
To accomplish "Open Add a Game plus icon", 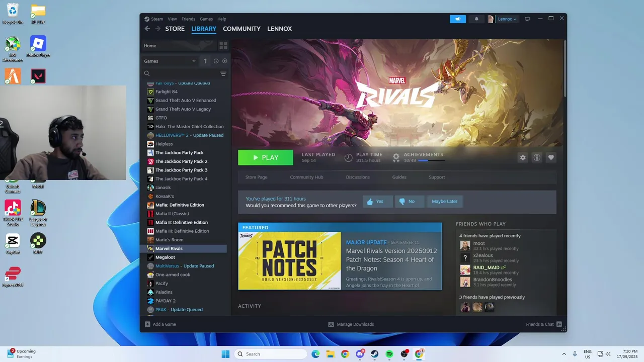I will tap(147, 324).
